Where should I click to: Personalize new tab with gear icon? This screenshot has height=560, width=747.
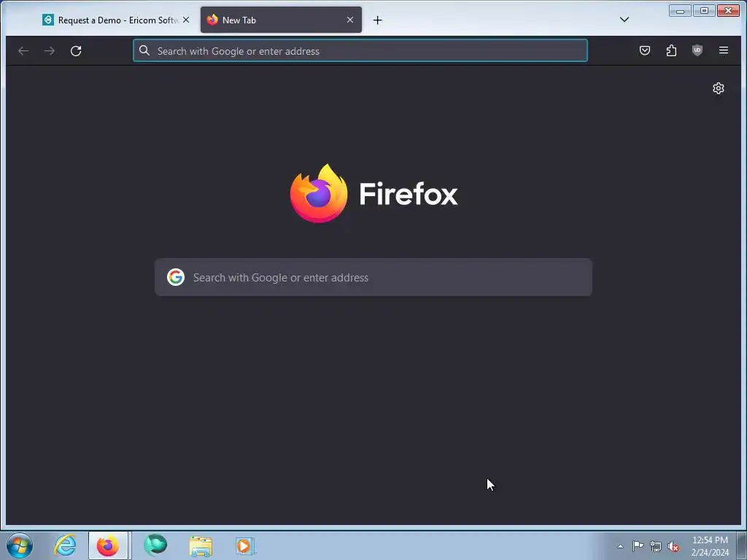click(719, 88)
